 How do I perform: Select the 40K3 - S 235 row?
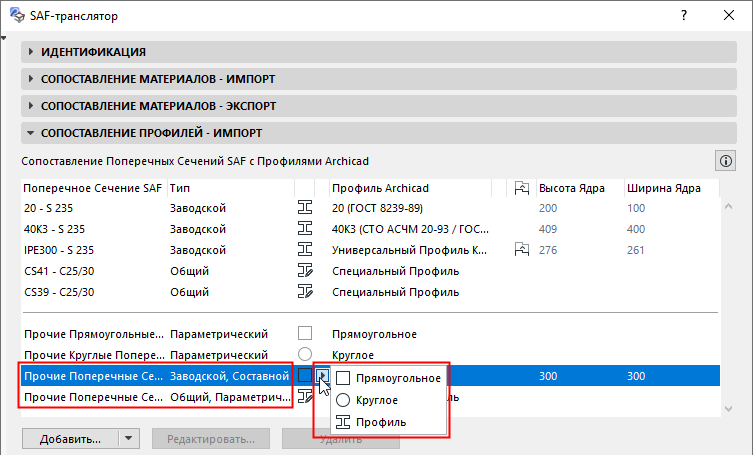click(x=370, y=229)
